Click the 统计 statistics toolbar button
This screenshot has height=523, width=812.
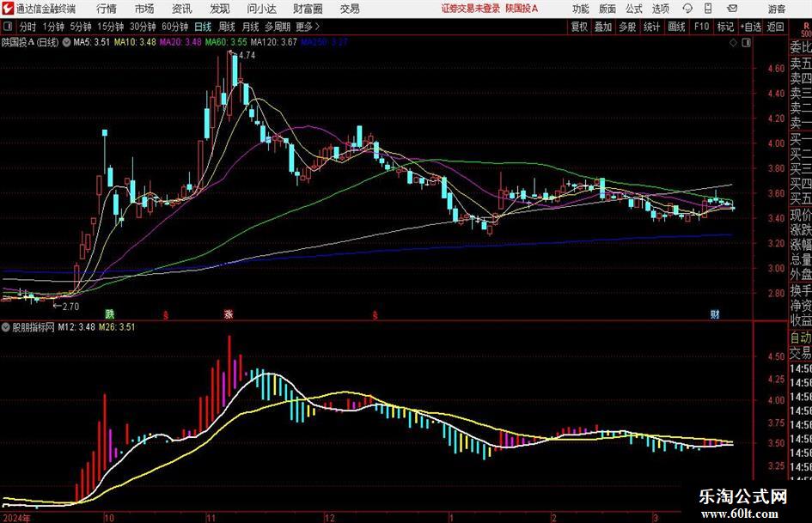[x=651, y=27]
